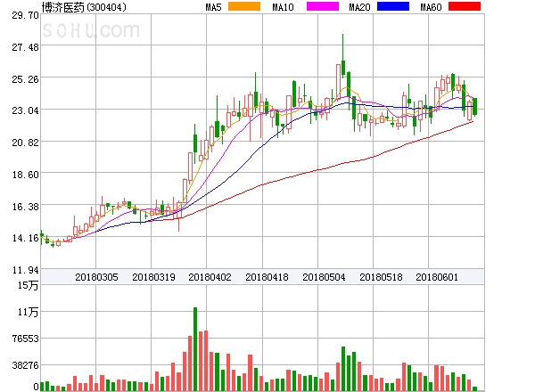Click the 20180418 date label
Image resolution: width=535 pixels, height=392 pixels.
pyautogui.click(x=267, y=277)
